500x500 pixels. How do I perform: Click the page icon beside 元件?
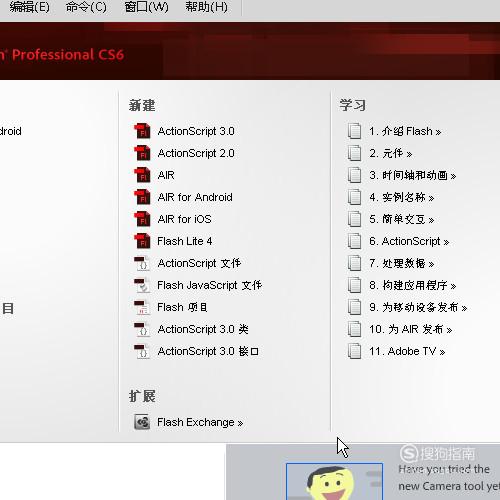[x=354, y=153]
